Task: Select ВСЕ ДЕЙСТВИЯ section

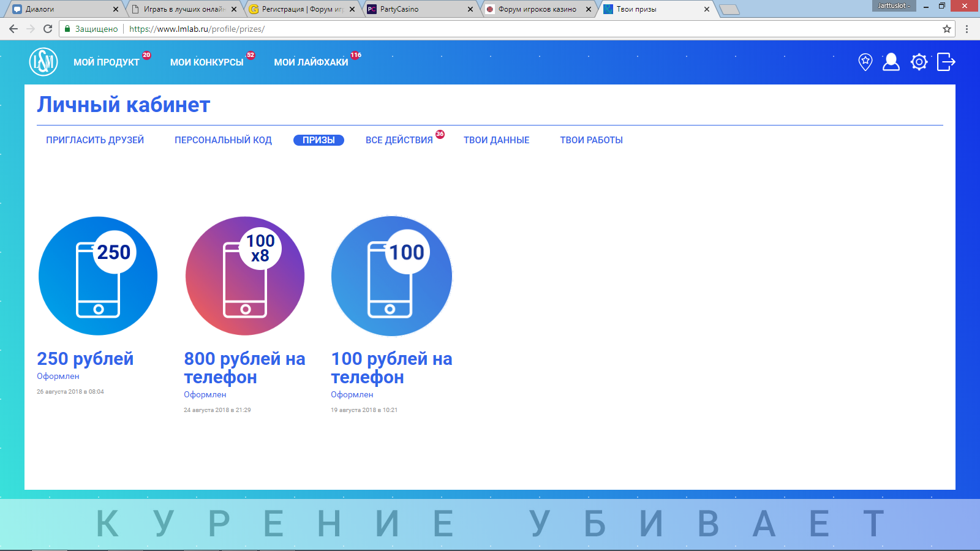Action: pyautogui.click(x=399, y=140)
